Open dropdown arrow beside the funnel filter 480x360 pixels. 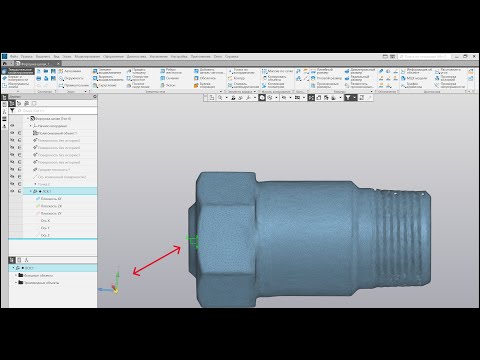[x=354, y=98]
